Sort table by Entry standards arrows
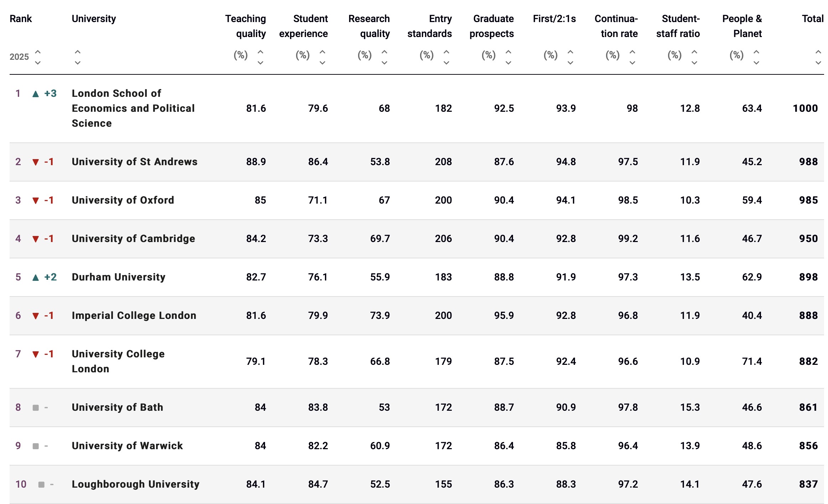 click(x=446, y=57)
